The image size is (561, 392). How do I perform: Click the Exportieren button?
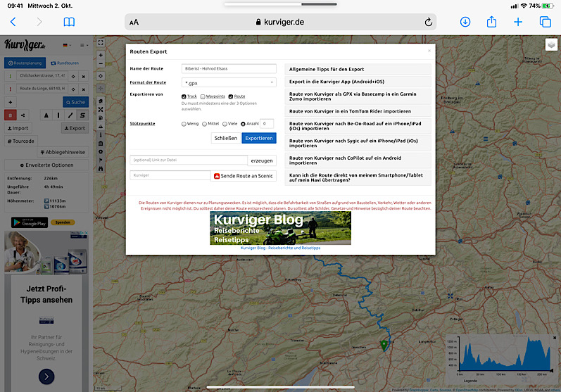258,138
